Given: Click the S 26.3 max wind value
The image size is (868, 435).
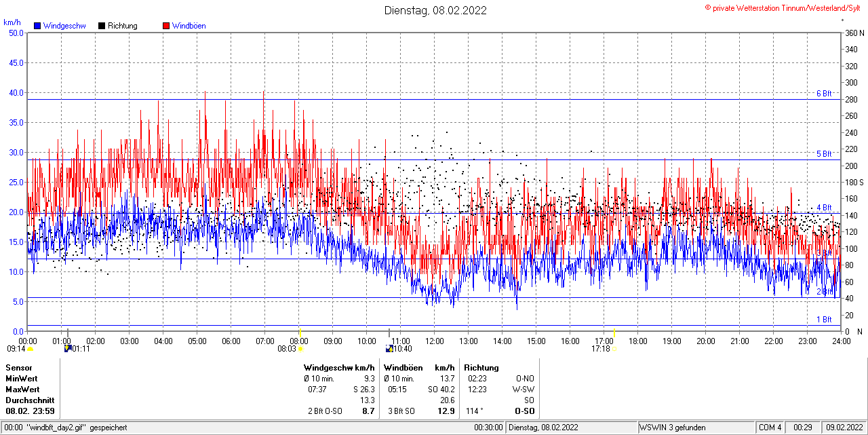Looking at the screenshot, I should (x=363, y=390).
